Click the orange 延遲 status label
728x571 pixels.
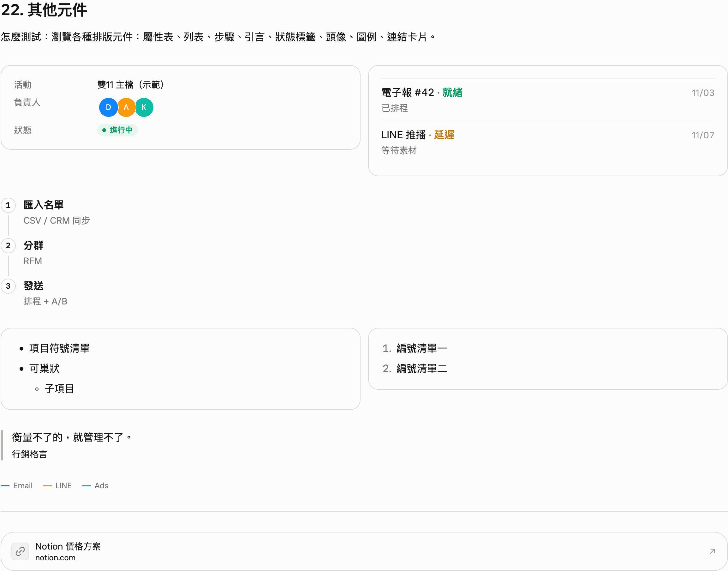tap(444, 135)
